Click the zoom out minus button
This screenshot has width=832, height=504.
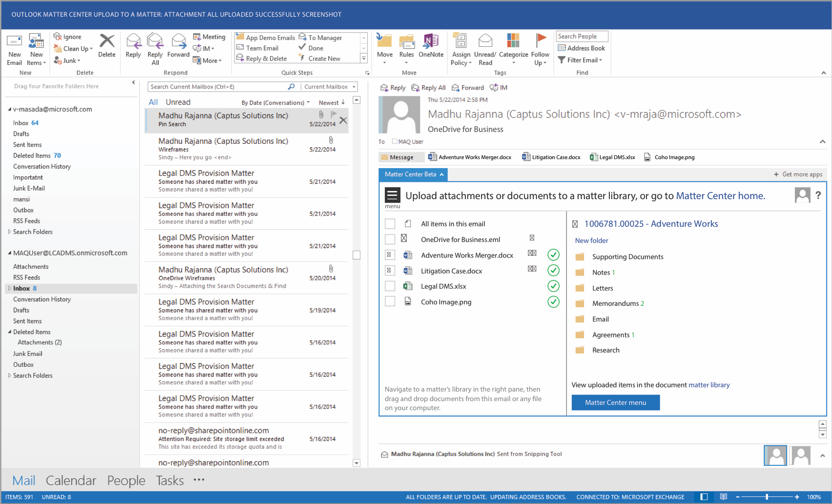click(738, 497)
